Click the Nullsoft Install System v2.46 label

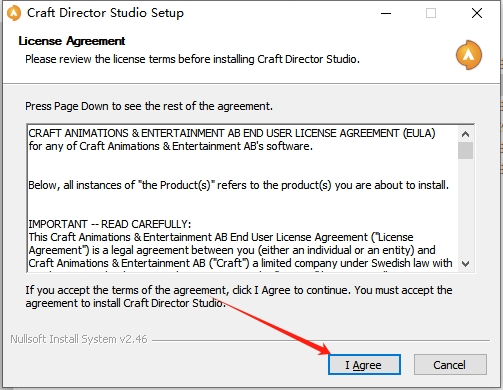tap(79, 339)
